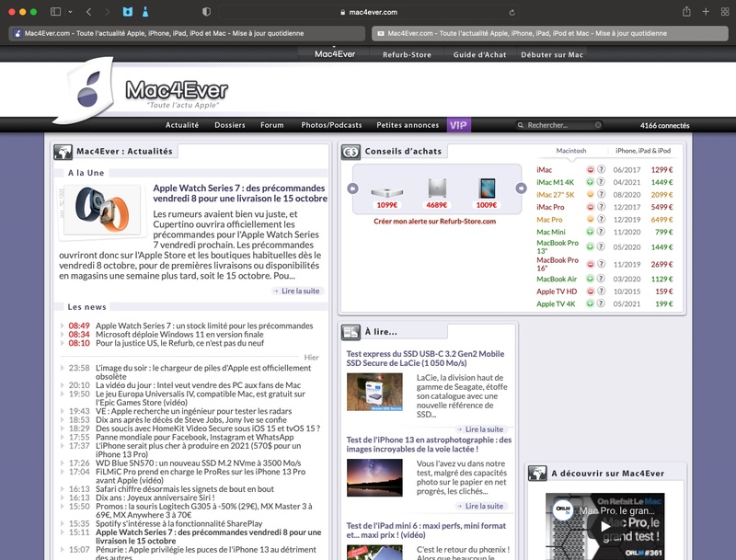
Task: Show previous refurb products with left arrow
Action: [352, 189]
